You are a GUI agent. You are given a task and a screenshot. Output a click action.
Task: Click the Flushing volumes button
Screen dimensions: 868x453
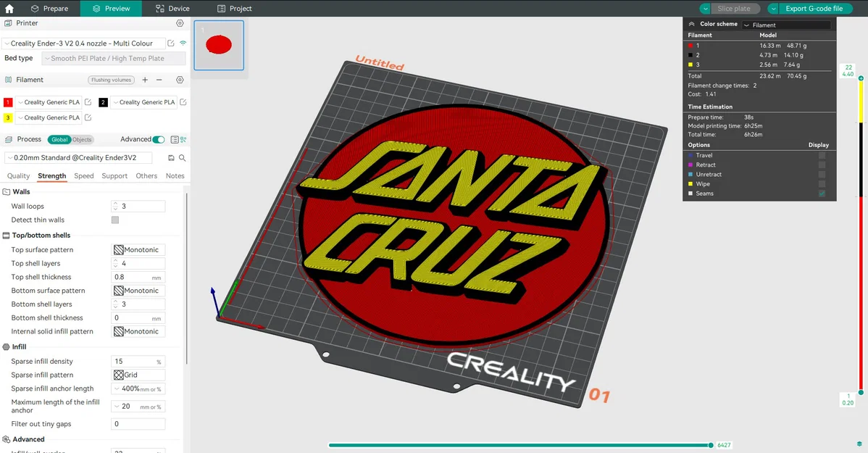pos(112,80)
